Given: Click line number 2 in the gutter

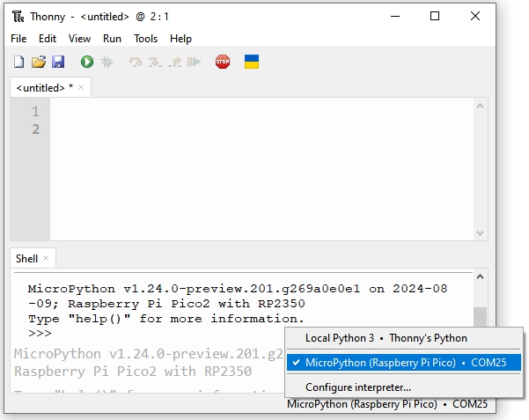Looking at the screenshot, I should (35, 129).
